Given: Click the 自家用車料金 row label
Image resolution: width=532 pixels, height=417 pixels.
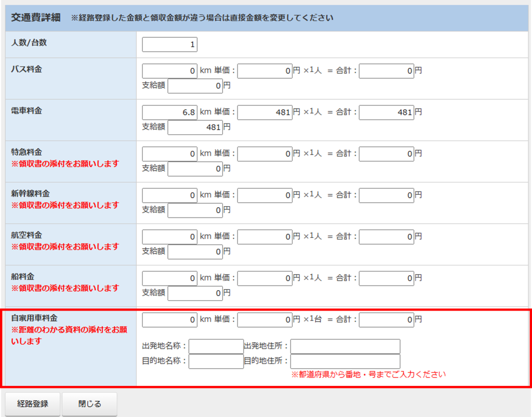Looking at the screenshot, I should pos(34,318).
